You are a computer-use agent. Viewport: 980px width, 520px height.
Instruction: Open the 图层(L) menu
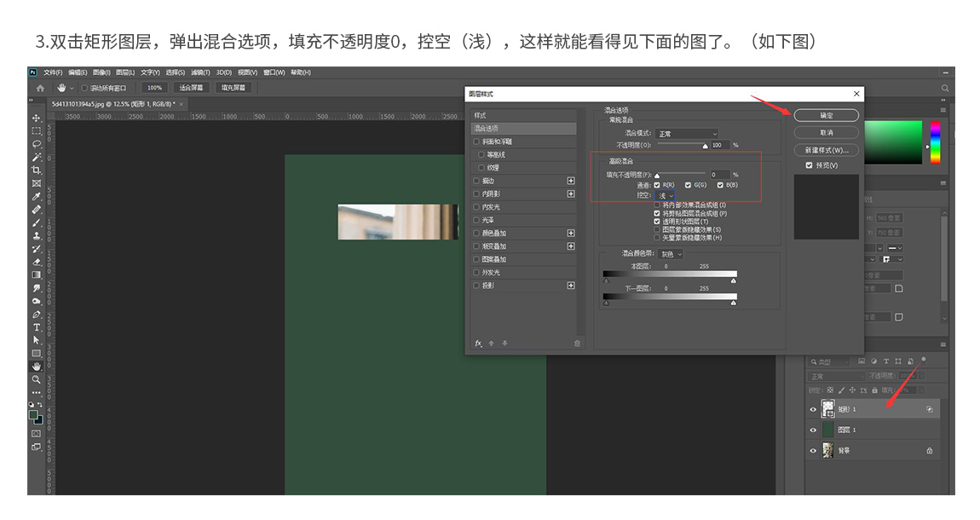(124, 72)
